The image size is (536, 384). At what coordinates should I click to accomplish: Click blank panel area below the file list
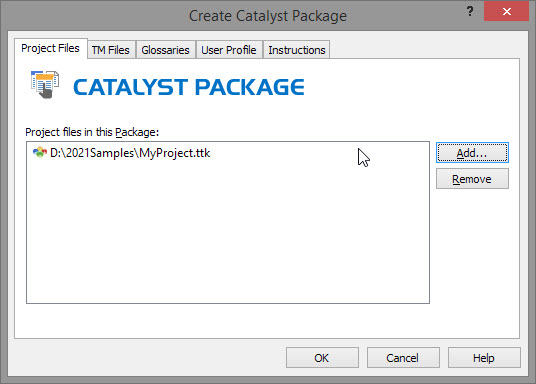(x=267, y=321)
